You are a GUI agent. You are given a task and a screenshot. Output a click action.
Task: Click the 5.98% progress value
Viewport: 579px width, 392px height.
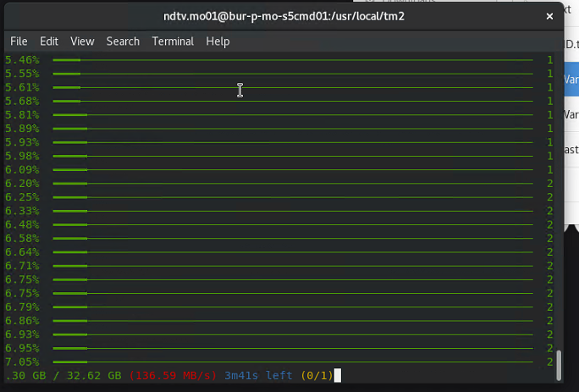(x=22, y=156)
